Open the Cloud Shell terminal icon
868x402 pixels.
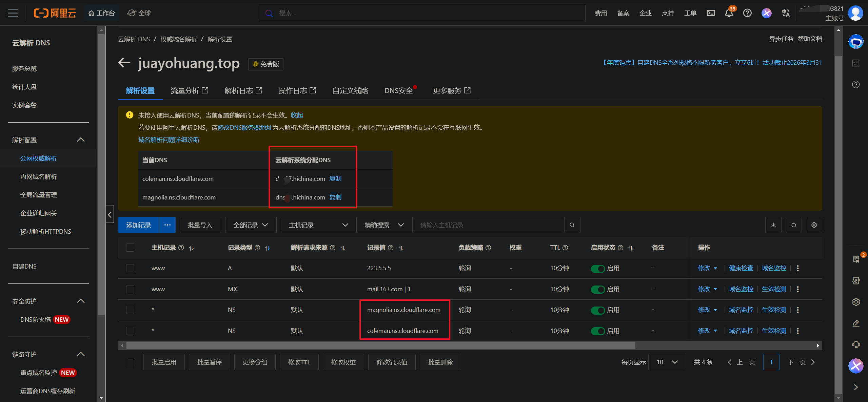711,13
